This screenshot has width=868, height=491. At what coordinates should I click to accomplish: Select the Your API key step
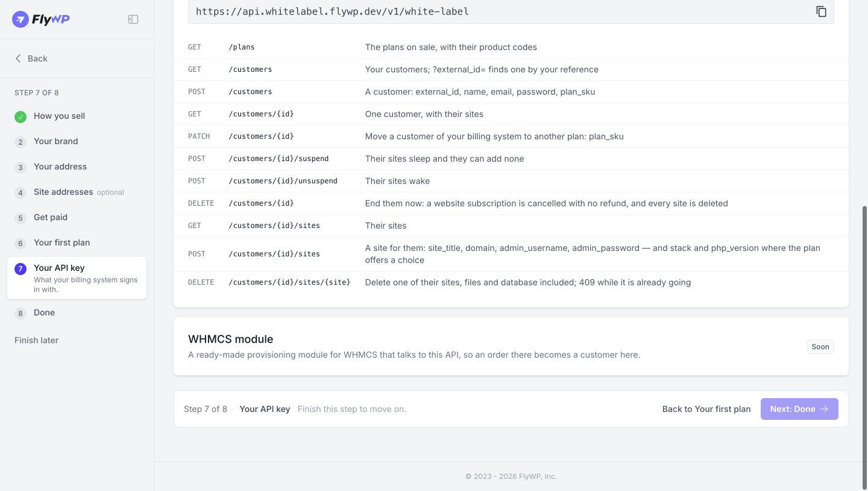[x=77, y=278]
